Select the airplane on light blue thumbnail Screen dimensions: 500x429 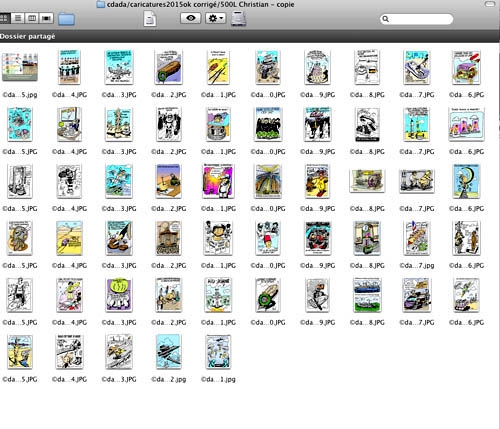coord(169,352)
